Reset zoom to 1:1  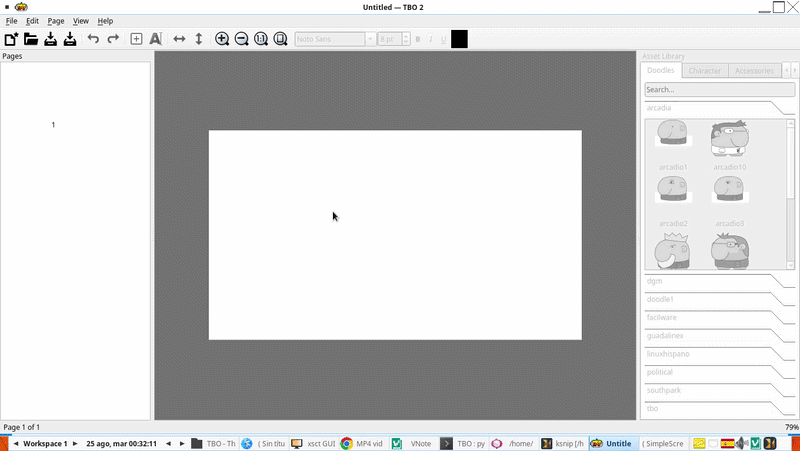pos(261,39)
